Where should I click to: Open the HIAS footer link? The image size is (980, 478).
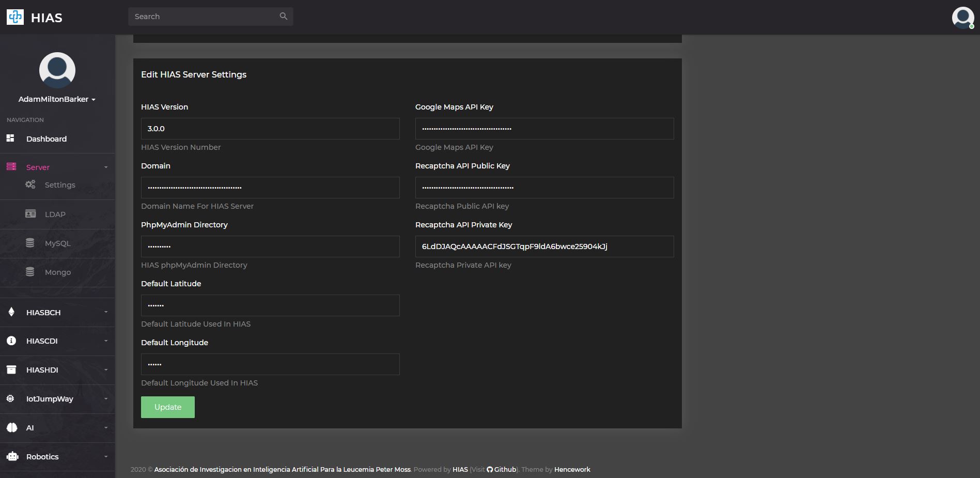(x=460, y=469)
